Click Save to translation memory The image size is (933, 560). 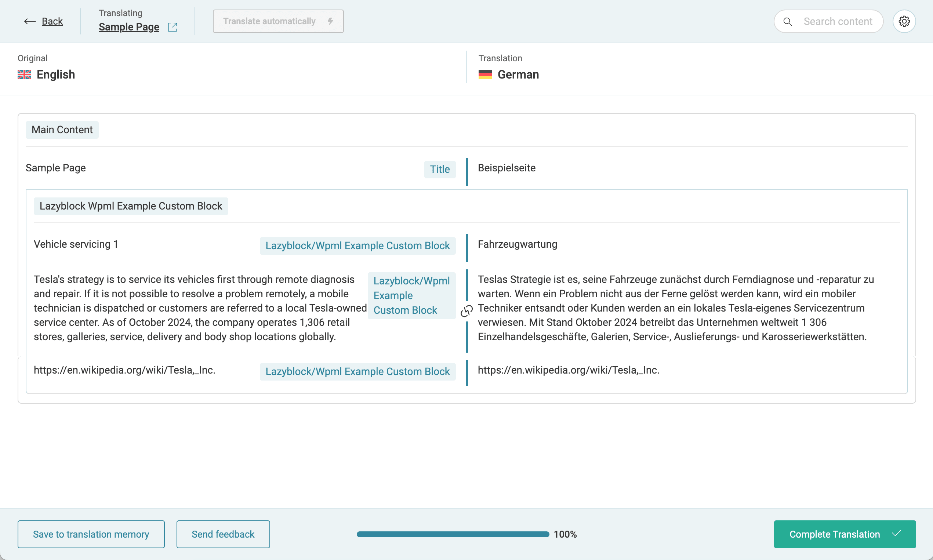(x=91, y=534)
